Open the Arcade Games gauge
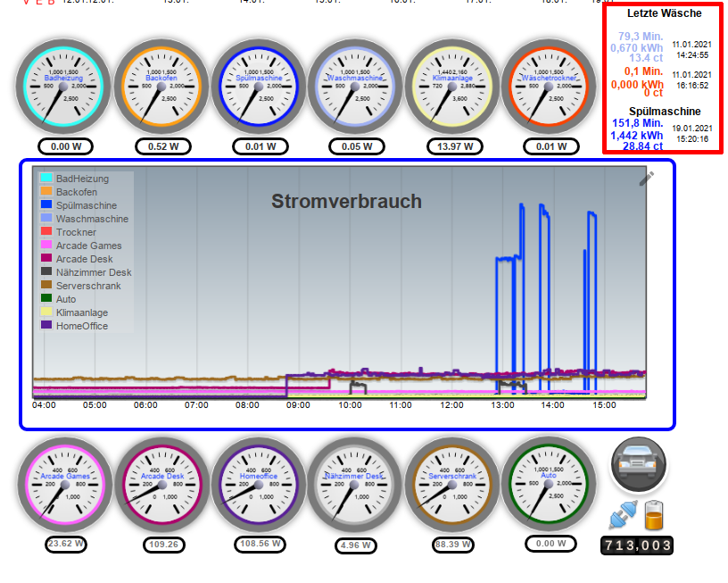Viewport: 728px width, 583px height. click(65, 485)
